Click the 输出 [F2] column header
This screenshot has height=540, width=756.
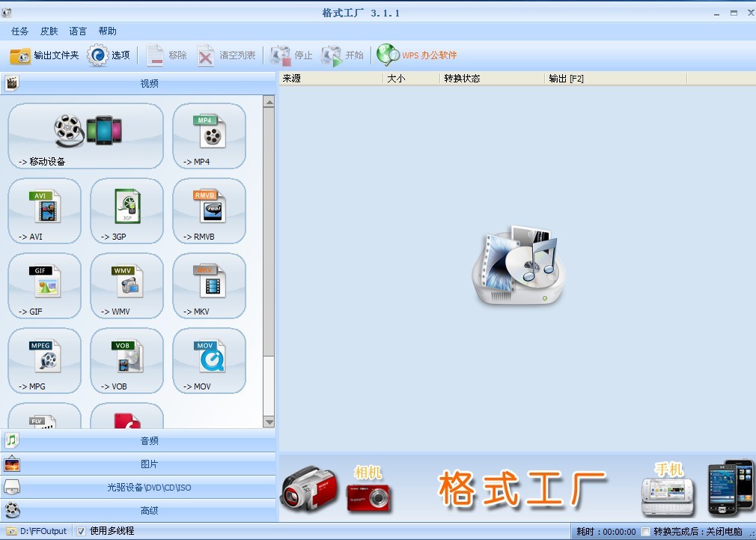(x=616, y=78)
